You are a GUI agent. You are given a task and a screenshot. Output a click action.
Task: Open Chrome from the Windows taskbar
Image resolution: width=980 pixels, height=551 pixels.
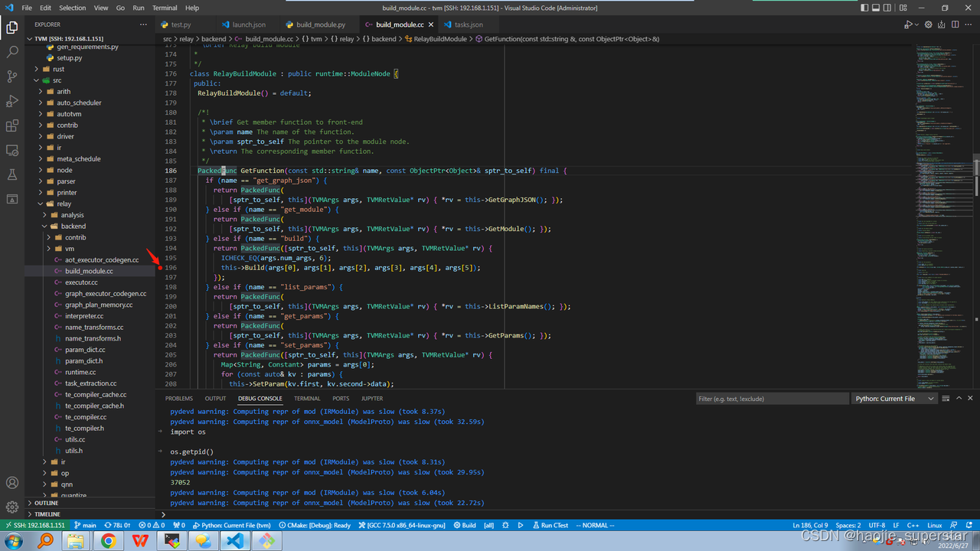108,541
